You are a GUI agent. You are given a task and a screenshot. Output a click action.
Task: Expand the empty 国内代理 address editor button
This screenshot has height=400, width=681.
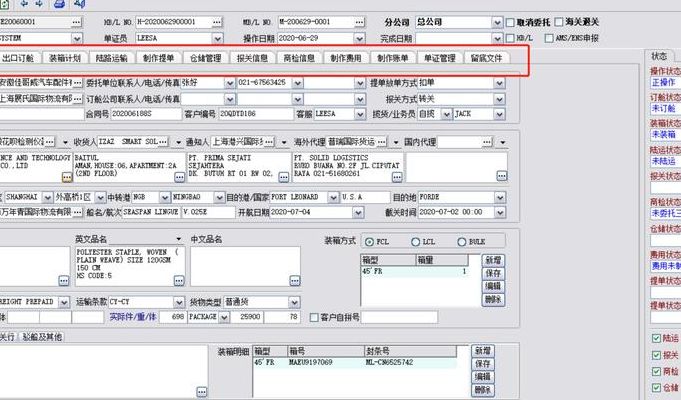tap(502, 176)
